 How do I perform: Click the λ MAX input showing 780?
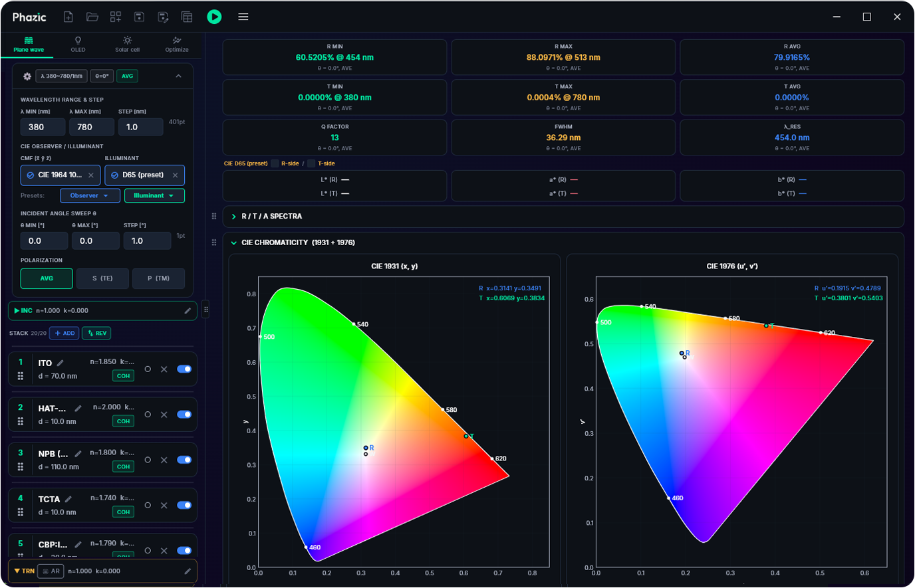[x=92, y=127]
